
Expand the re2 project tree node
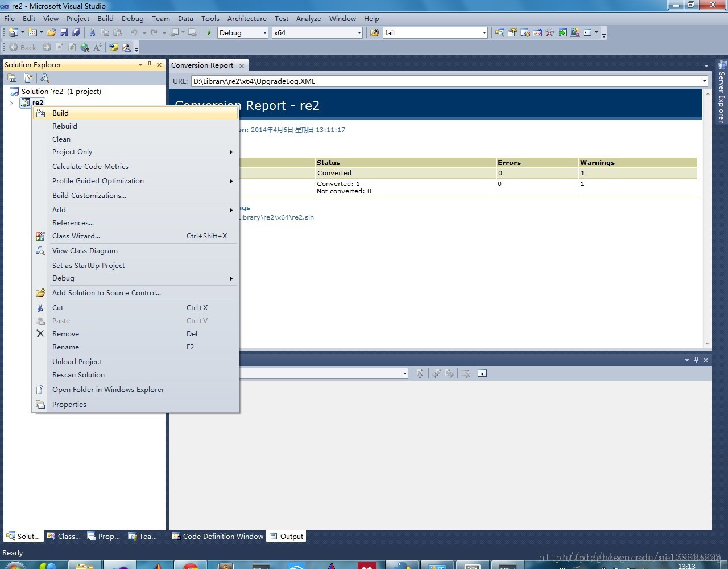tap(11, 103)
